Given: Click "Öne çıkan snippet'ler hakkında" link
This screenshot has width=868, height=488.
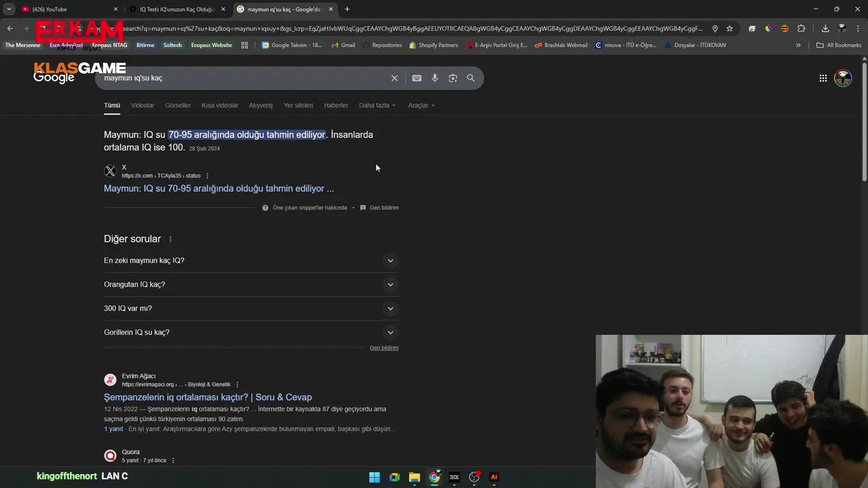Looking at the screenshot, I should point(310,208).
